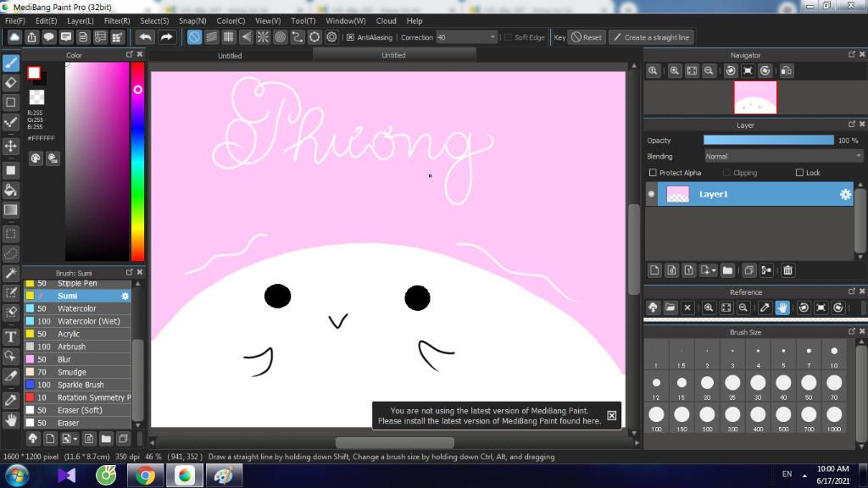Open the Filter menu
This screenshot has height=488, width=868.
(117, 20)
